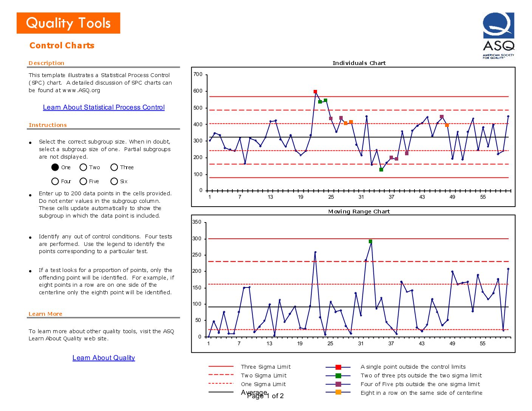
Task: Choose the Three subgroup size option
Action: pyautogui.click(x=114, y=167)
